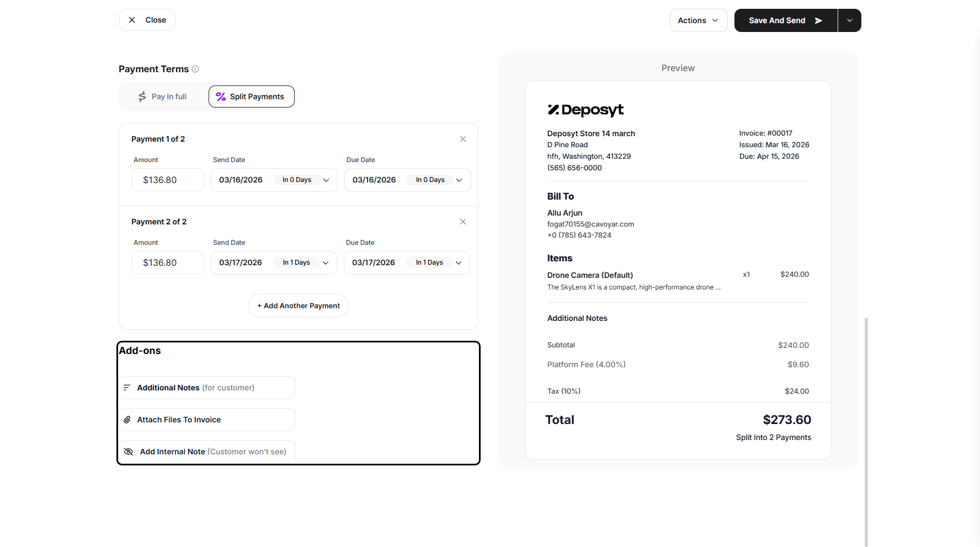Select the Split Payments option

(252, 96)
